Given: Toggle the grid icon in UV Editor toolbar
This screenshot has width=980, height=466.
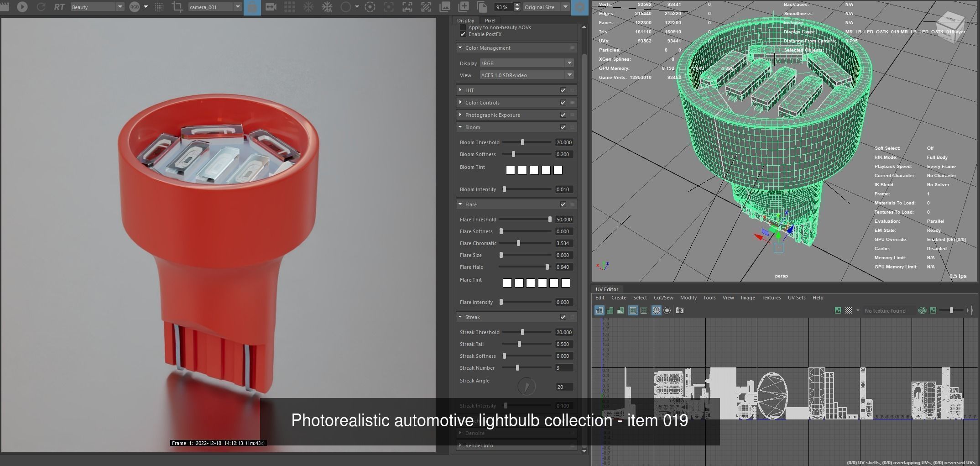Looking at the screenshot, I should click(656, 310).
